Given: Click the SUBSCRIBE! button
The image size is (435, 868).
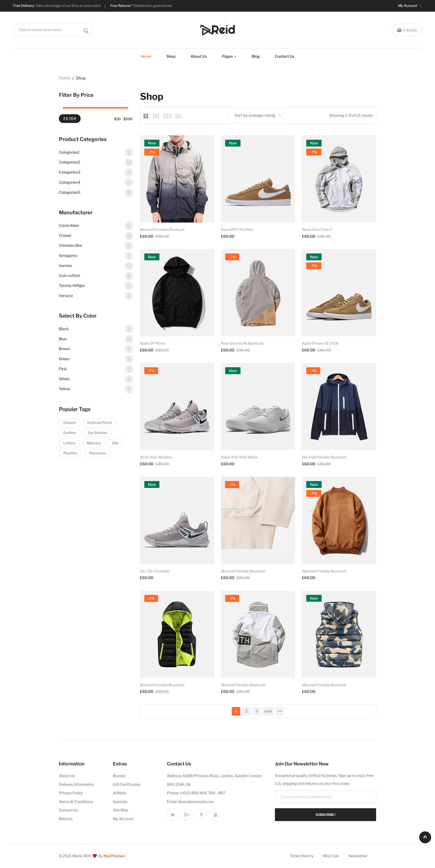Looking at the screenshot, I should point(325,814).
